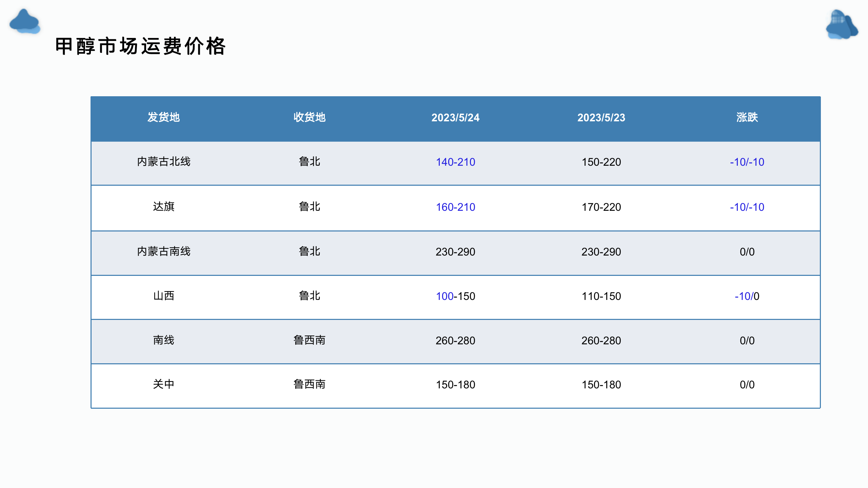Click the 内蒙古北线 origin cell
The height and width of the screenshot is (488, 868).
click(x=164, y=162)
